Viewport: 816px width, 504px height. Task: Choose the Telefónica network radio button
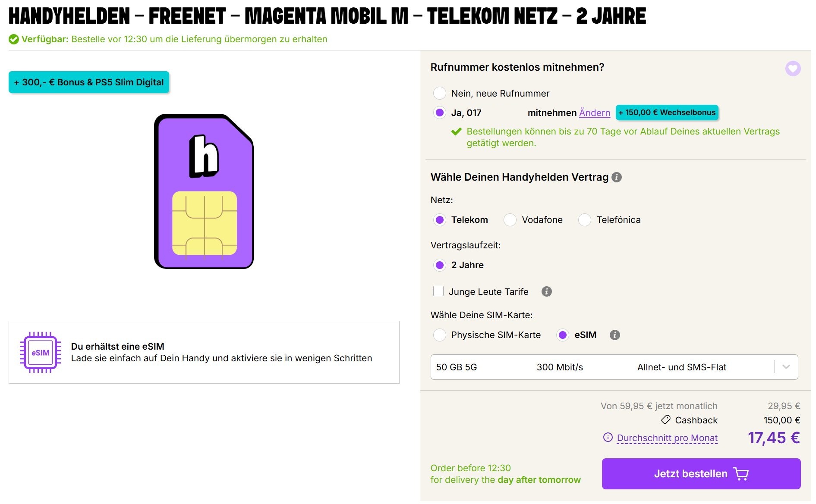(585, 220)
